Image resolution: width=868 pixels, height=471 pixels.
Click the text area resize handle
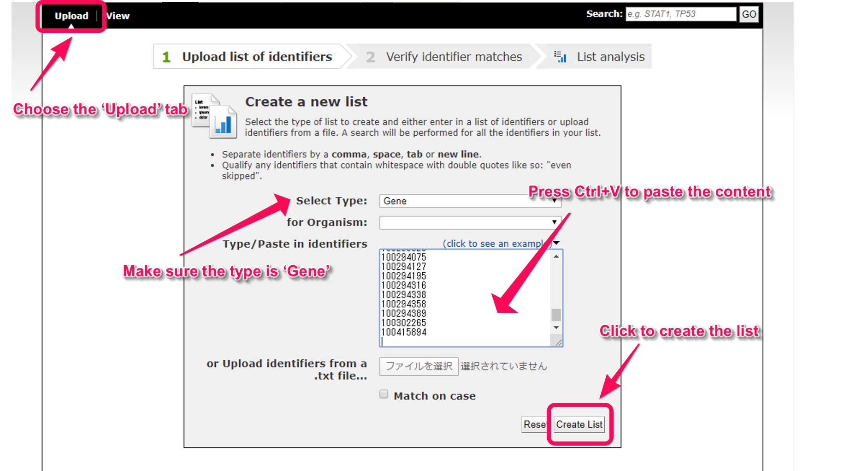pyautogui.click(x=558, y=342)
